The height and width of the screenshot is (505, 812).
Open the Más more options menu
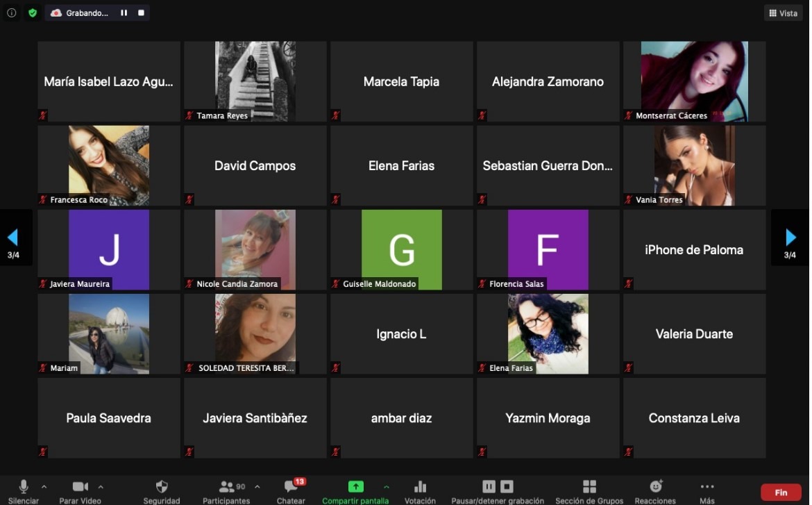(x=707, y=487)
